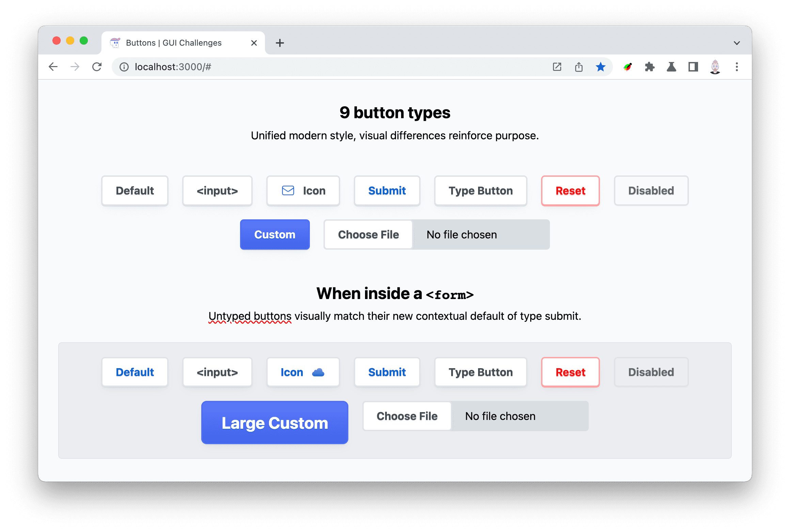The width and height of the screenshot is (790, 532).
Task: Click the browser extensions puzzle icon
Action: [x=649, y=66]
